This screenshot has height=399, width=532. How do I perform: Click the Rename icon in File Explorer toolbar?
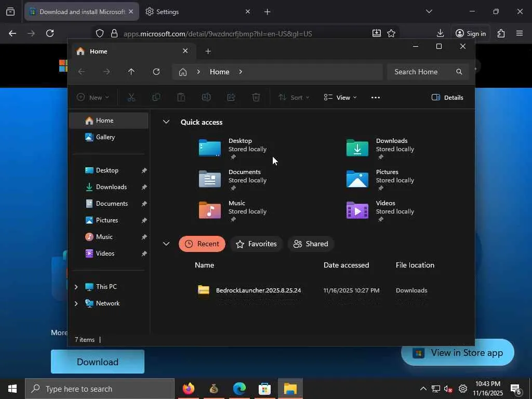(x=206, y=97)
